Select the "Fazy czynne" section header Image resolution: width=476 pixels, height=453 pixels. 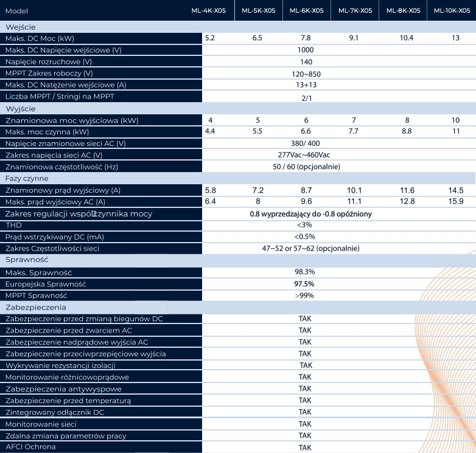pos(27,179)
